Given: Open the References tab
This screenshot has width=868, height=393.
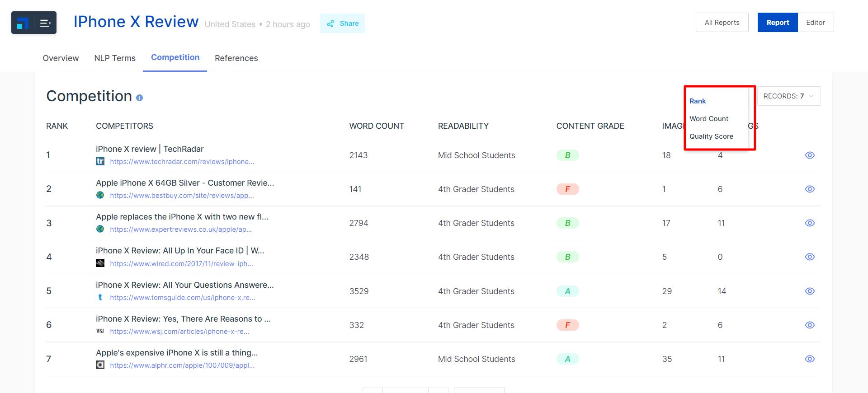Looking at the screenshot, I should 236,58.
